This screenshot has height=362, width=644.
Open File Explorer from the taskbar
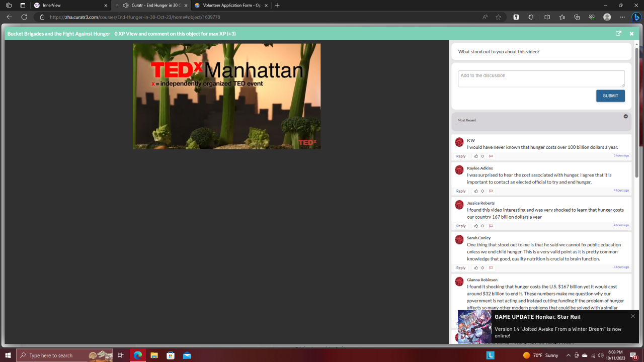(154, 355)
